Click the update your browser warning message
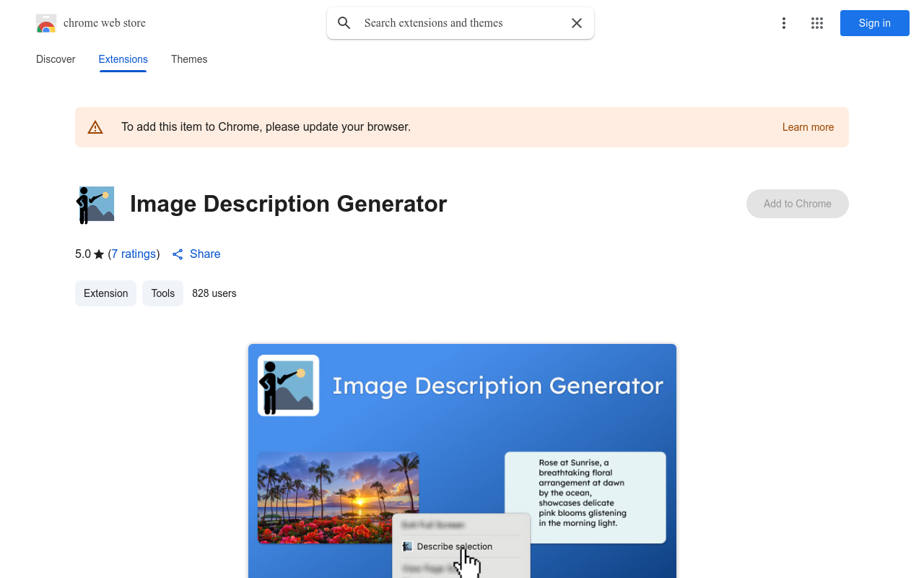Screen dimensions: 924x578 tap(266, 127)
